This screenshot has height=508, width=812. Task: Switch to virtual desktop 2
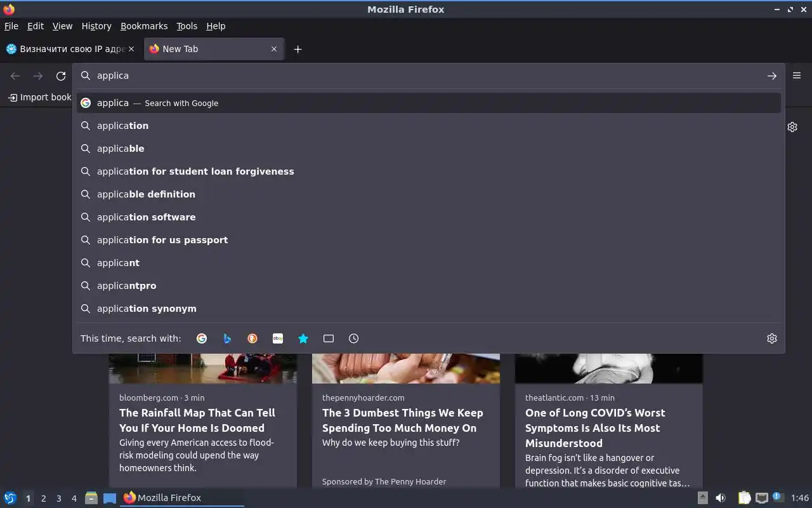pyautogui.click(x=43, y=498)
